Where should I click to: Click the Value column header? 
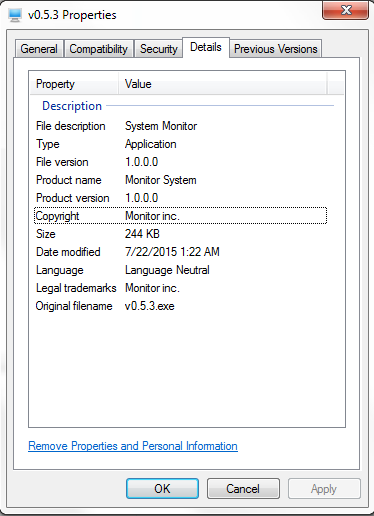point(222,84)
